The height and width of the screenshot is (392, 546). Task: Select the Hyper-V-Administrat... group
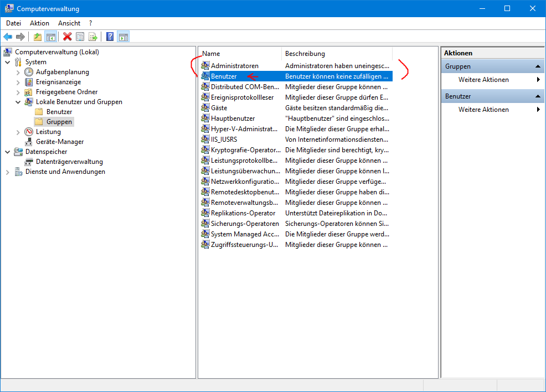(x=244, y=129)
